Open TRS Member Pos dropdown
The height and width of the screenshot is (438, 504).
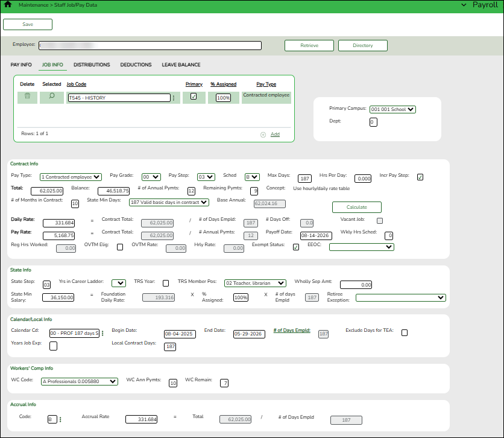click(255, 284)
